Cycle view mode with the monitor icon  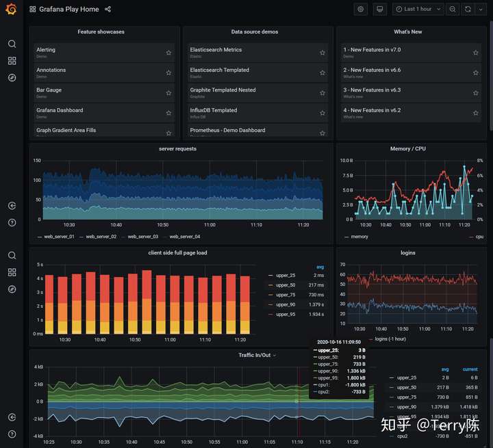point(380,9)
